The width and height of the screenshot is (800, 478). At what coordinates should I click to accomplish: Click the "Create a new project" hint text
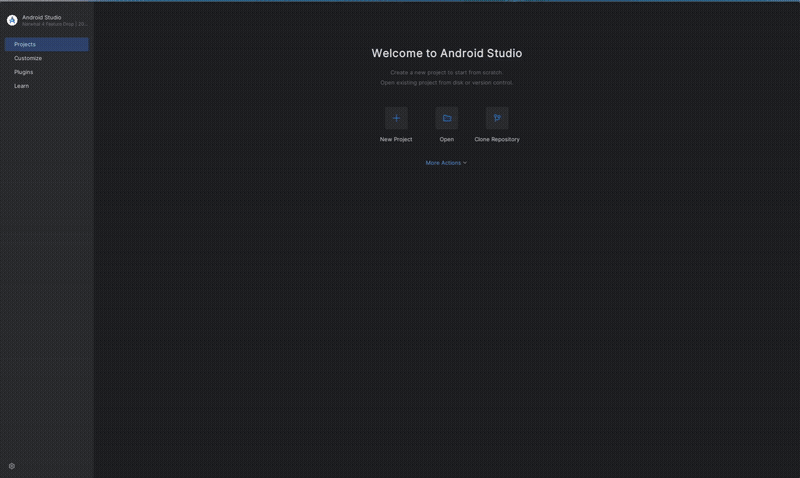click(x=446, y=72)
